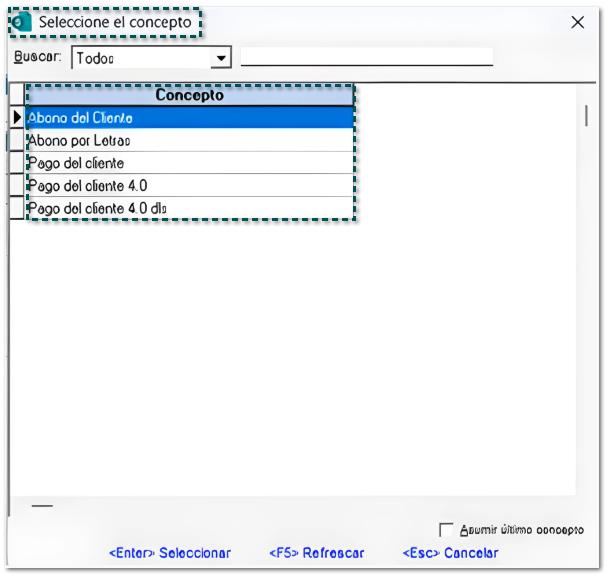Click the current-row arrow indicator
This screenshot has height=577, width=608.
17,118
